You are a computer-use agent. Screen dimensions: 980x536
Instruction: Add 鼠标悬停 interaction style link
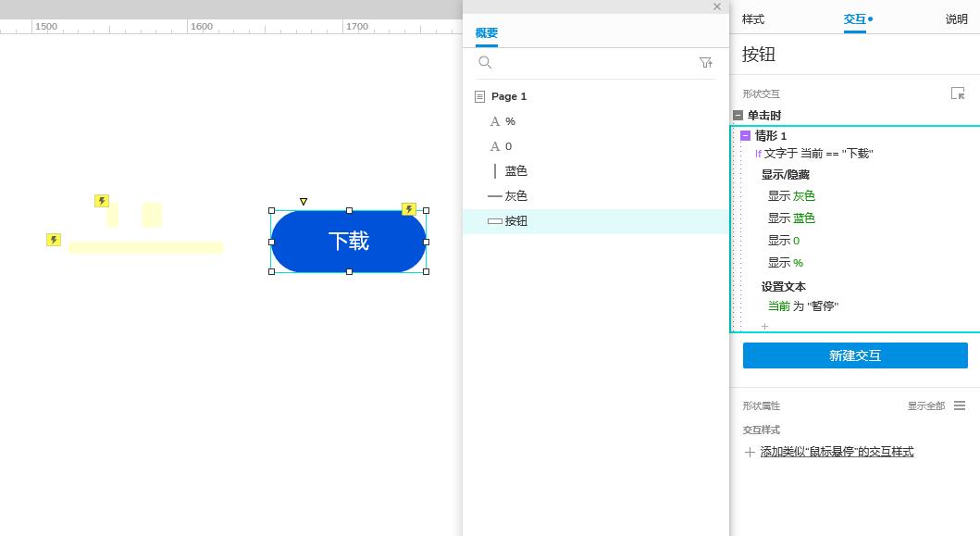[837, 452]
